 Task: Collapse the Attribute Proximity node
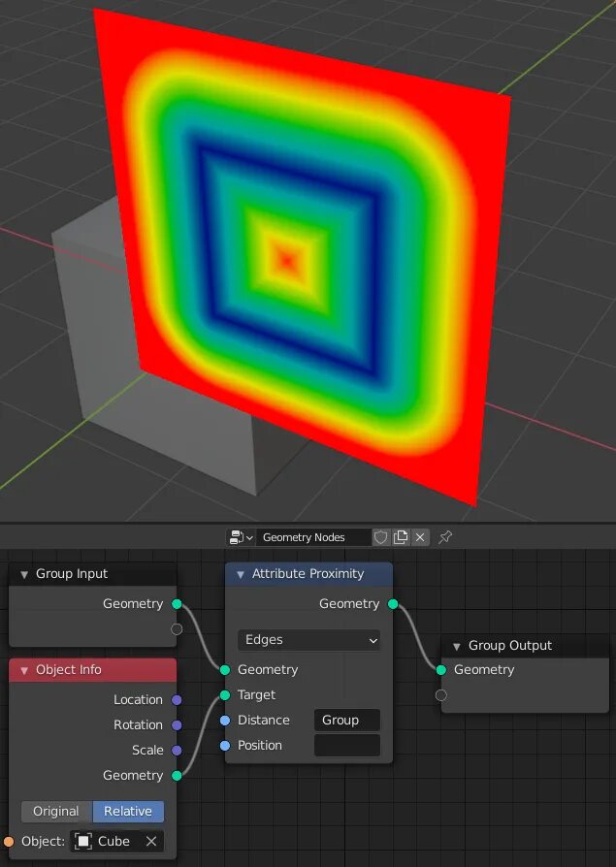click(240, 574)
